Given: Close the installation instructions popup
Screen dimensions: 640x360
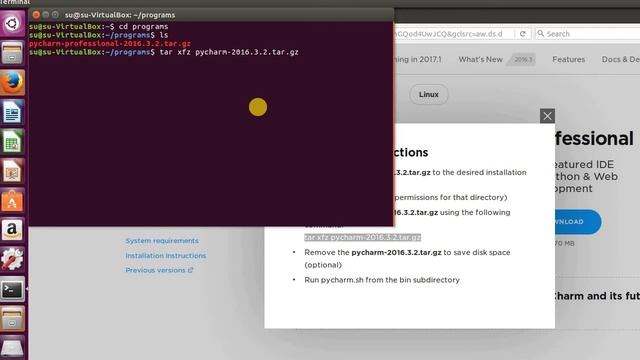Looking at the screenshot, I should click(x=547, y=116).
